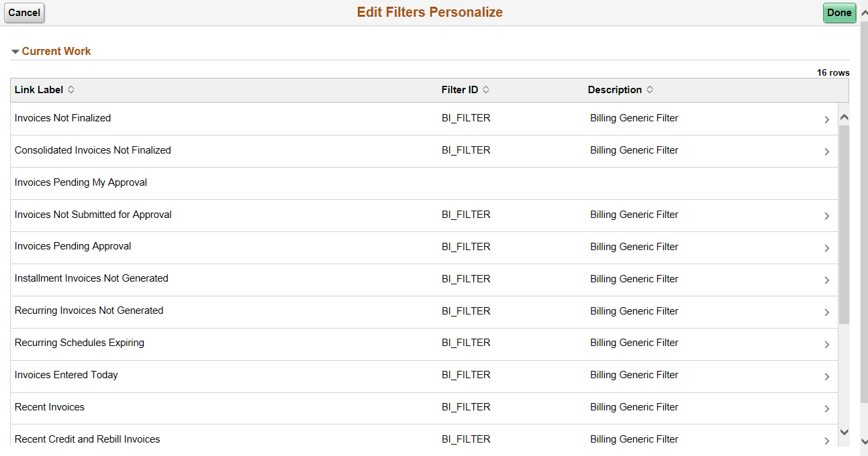
Task: Expand the Recent Credit and Rebill Invoices row
Action: coord(827,440)
